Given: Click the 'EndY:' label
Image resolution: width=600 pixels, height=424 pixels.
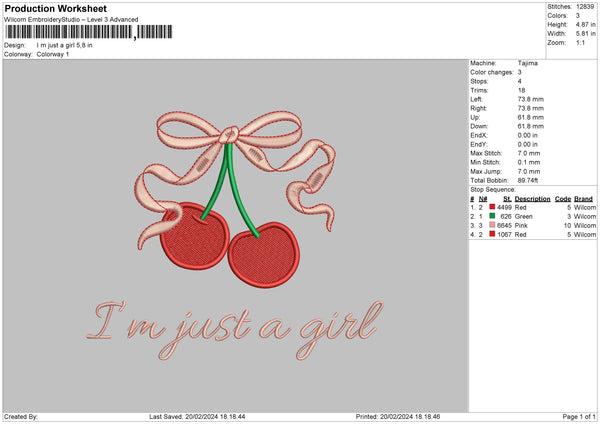Looking at the screenshot, I should pyautogui.click(x=479, y=144).
